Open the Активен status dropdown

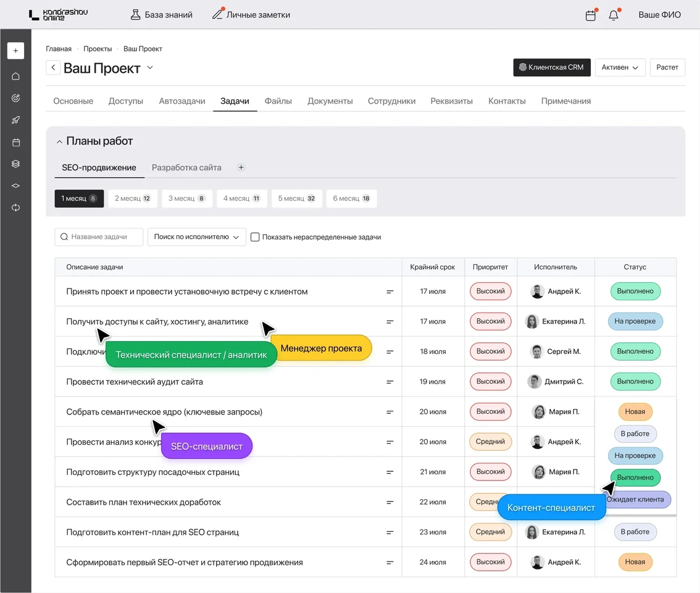[620, 67]
